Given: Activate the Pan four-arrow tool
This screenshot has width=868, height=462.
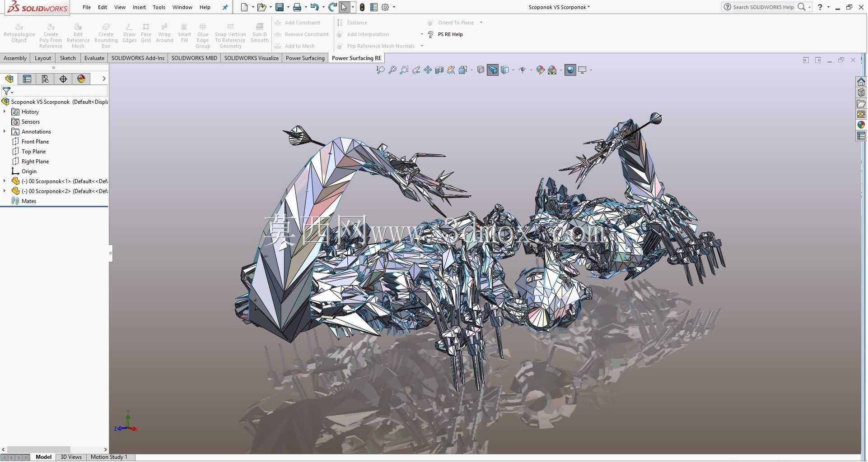Looking at the screenshot, I should click(x=428, y=70).
